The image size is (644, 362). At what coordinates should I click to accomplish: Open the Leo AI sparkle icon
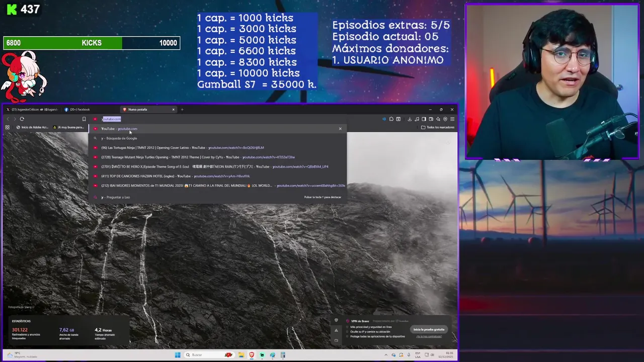coord(438,119)
